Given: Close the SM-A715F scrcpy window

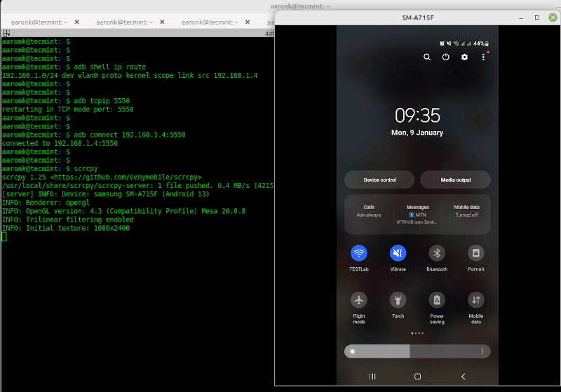Looking at the screenshot, I should point(553,18).
